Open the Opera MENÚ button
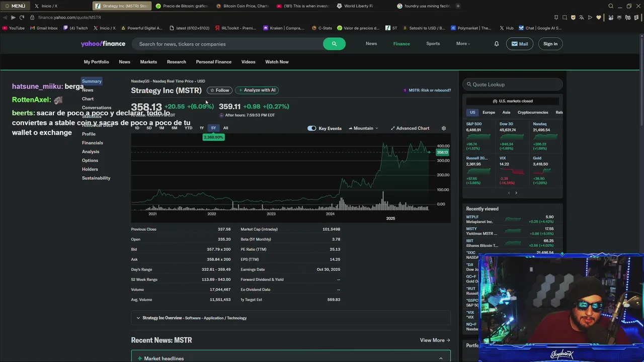The width and height of the screenshot is (644, 362). click(x=15, y=6)
